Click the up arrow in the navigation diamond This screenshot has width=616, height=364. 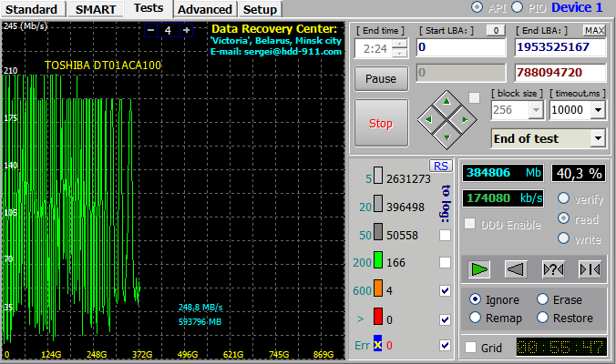[x=447, y=102]
